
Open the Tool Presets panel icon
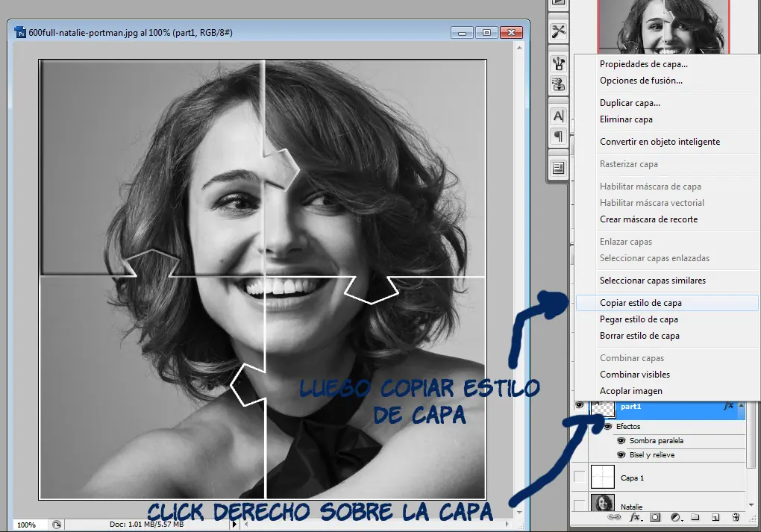point(558,31)
